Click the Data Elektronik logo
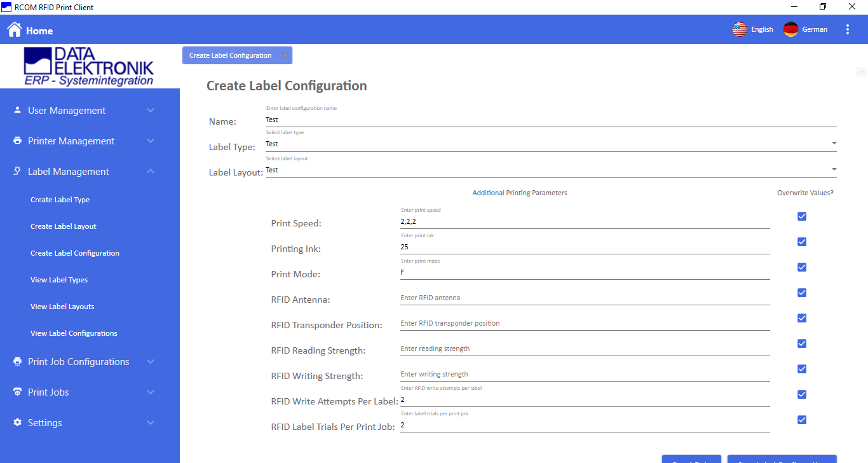This screenshot has width=868, height=463. [x=89, y=66]
